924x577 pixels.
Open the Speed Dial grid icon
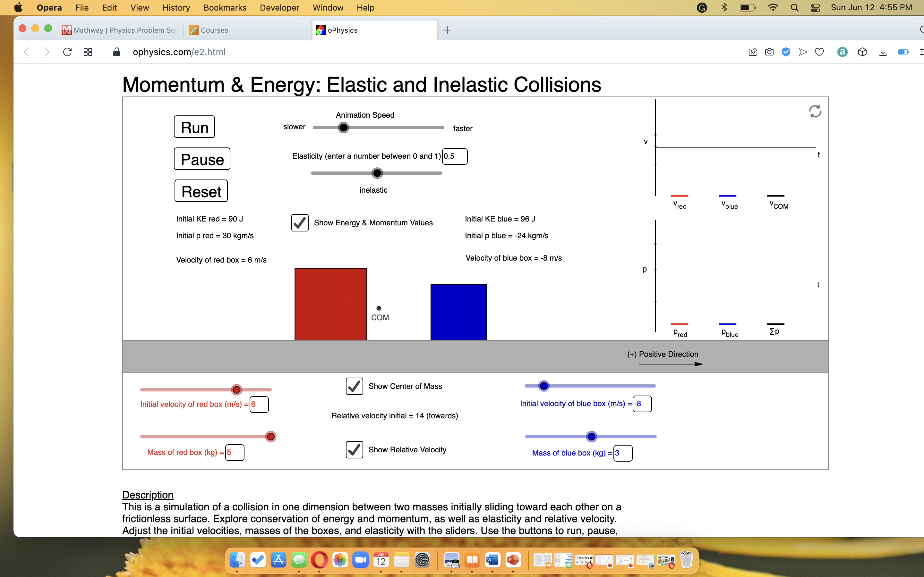tap(88, 52)
